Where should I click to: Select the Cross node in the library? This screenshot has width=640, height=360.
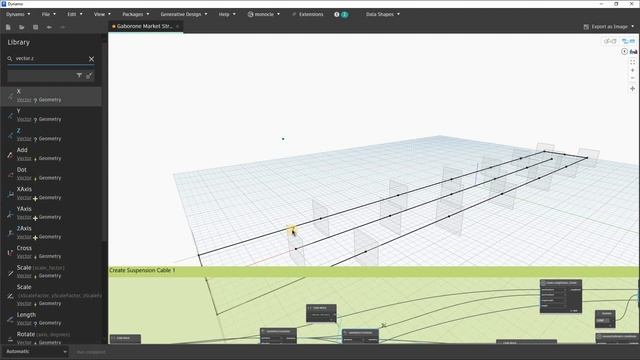[51, 252]
